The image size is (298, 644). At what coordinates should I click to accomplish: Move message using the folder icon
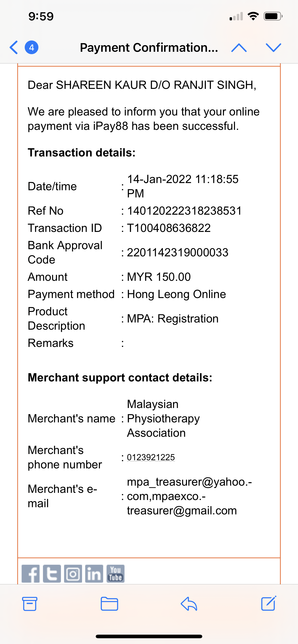click(x=109, y=604)
